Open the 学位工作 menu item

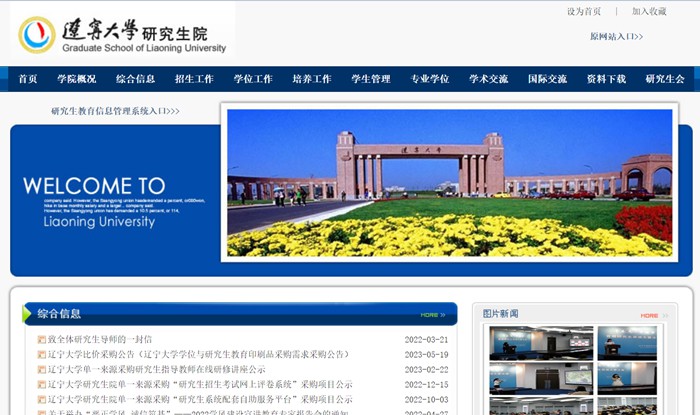(x=253, y=79)
